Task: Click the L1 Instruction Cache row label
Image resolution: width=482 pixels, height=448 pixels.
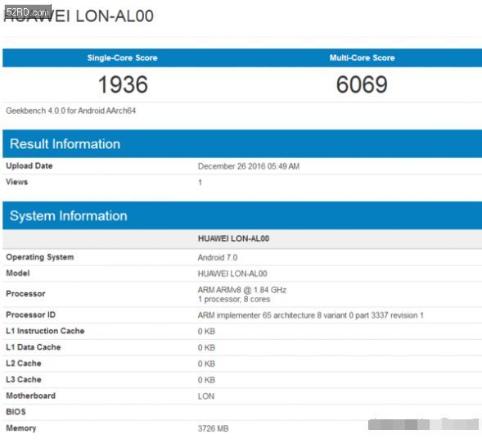Action: coord(45,331)
